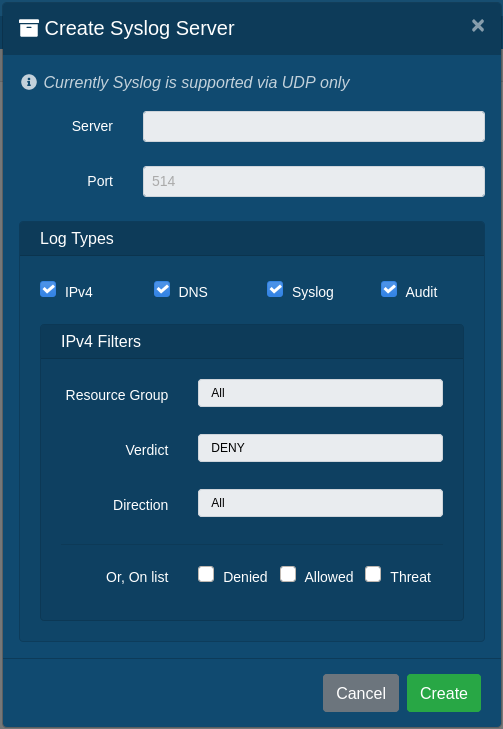Click the archive box icon in title

click(x=29, y=28)
